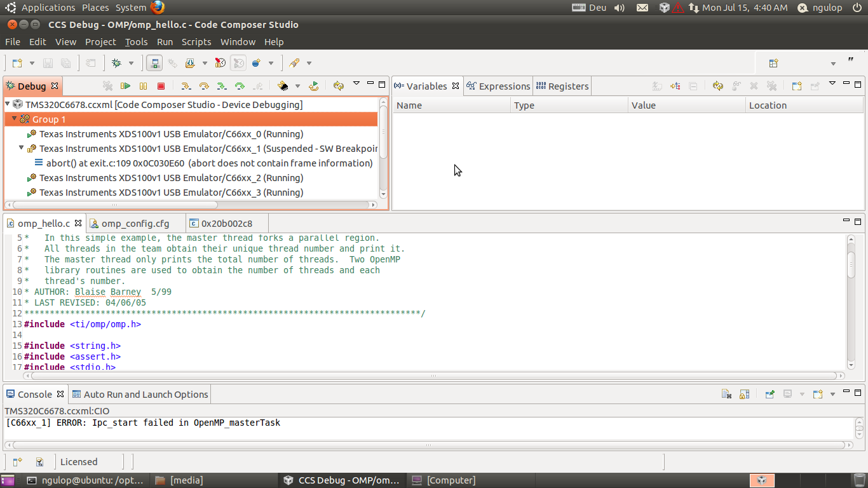Select the abort() at exit.c:109 stack frame
Viewport: 868px width, 488px height.
210,163
